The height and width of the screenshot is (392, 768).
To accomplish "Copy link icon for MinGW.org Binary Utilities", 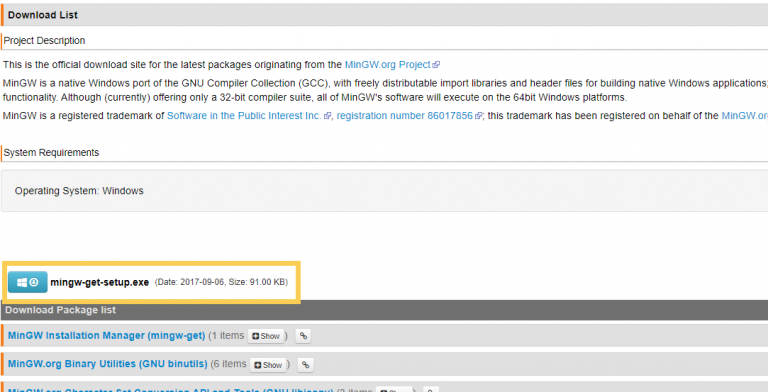I will click(x=306, y=365).
